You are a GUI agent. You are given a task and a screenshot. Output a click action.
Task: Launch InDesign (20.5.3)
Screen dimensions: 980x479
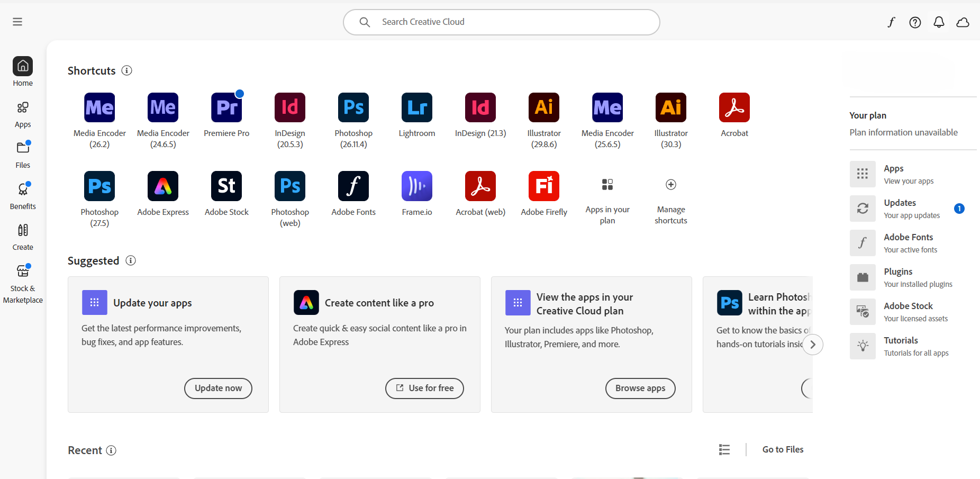[290, 107]
